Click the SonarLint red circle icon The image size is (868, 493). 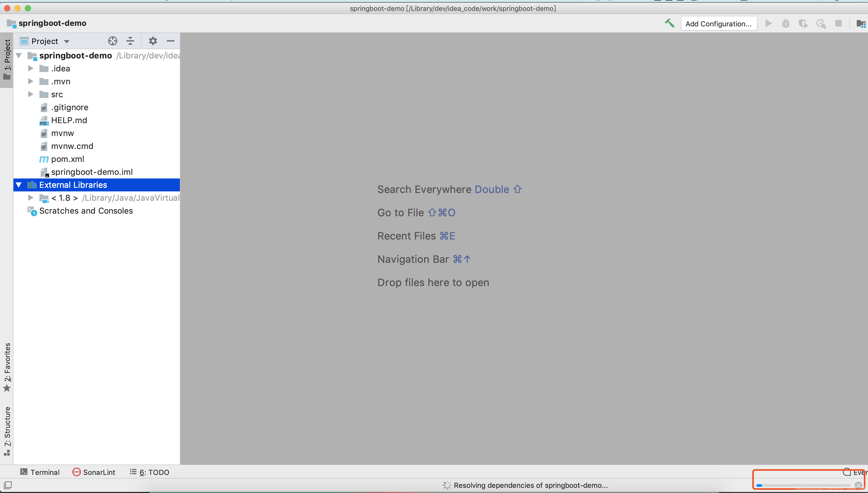pyautogui.click(x=77, y=472)
